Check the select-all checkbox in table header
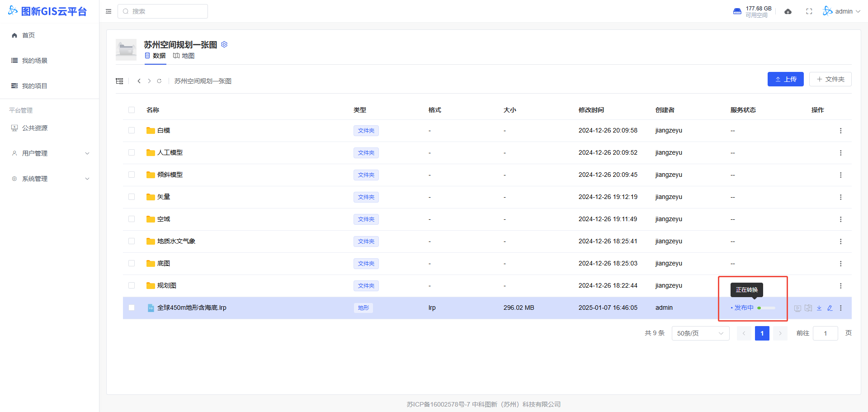868x412 pixels. tap(132, 110)
